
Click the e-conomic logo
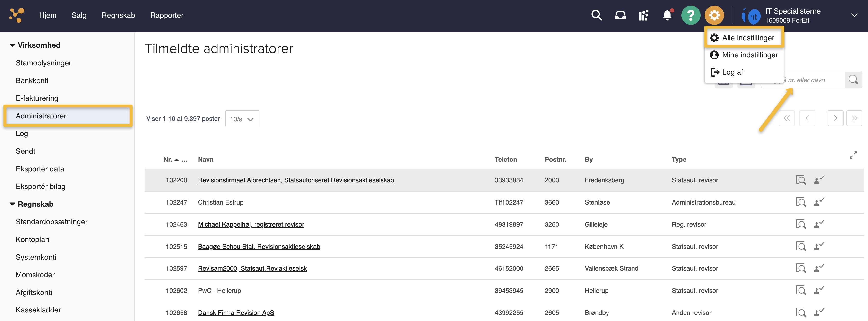pyautogui.click(x=17, y=15)
